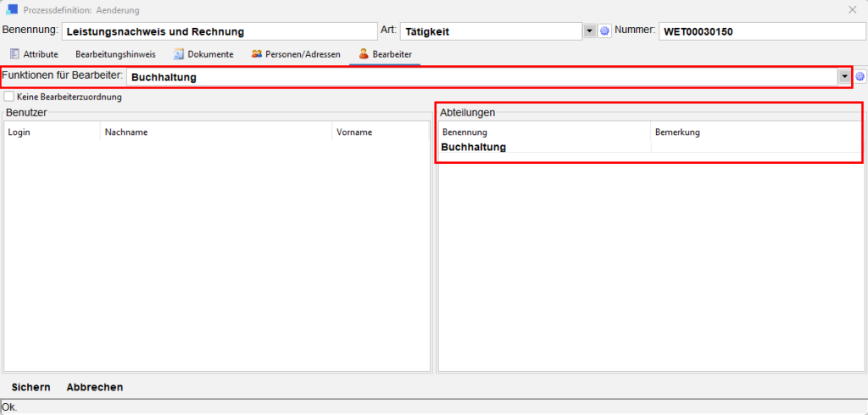This screenshot has height=415, width=868.
Task: Close the Prozessdefinition window
Action: (852, 10)
